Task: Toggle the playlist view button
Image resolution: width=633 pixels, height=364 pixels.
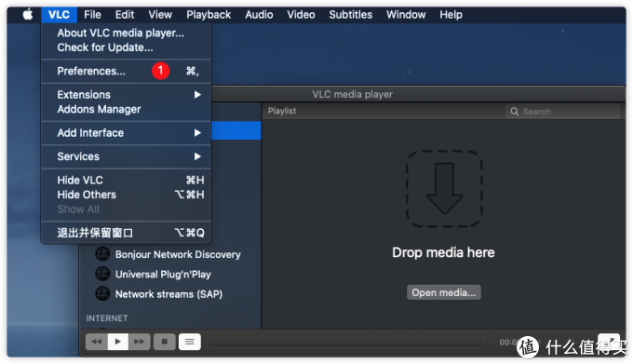Action: tap(190, 342)
